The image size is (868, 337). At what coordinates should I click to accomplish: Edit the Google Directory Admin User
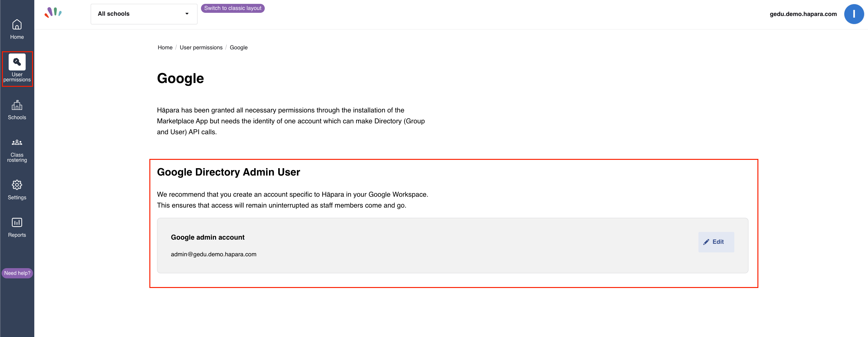(x=716, y=242)
